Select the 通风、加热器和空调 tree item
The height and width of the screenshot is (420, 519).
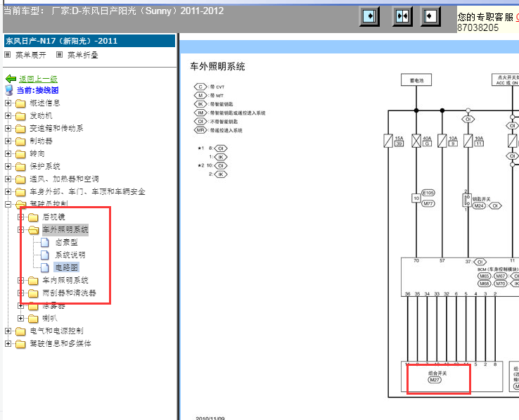64,179
